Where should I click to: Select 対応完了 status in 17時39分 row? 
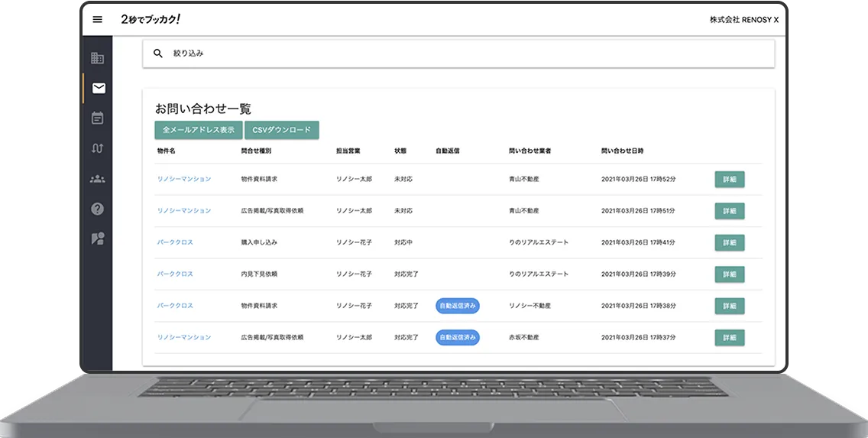click(406, 274)
